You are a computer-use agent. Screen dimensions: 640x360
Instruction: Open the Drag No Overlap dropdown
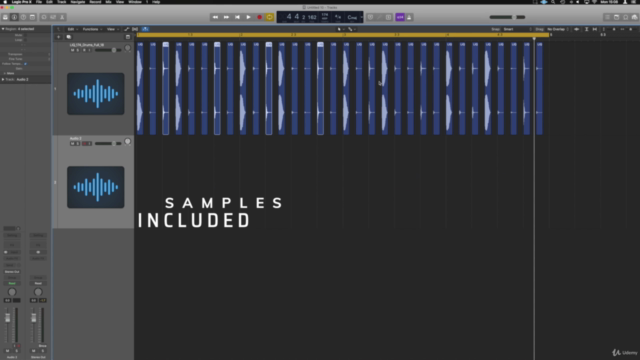(558, 29)
